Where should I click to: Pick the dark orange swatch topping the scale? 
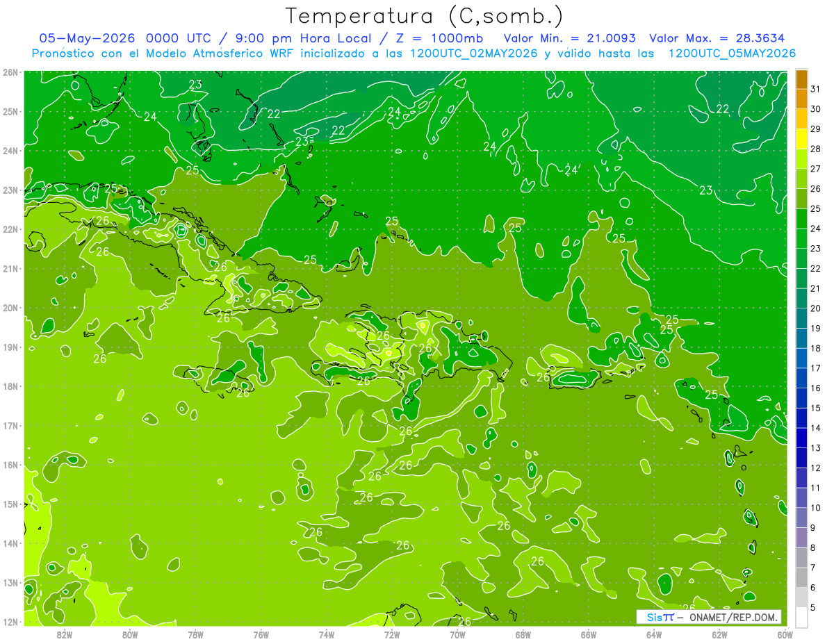pyautogui.click(x=801, y=79)
